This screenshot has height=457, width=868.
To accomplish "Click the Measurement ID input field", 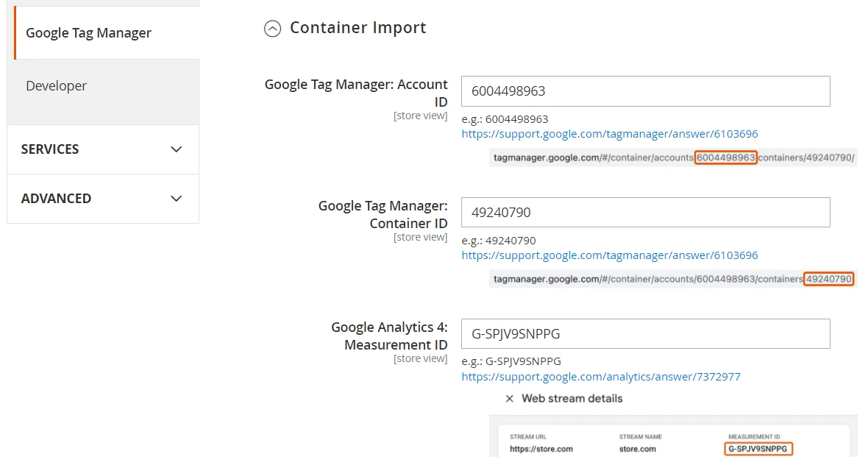I will click(645, 333).
